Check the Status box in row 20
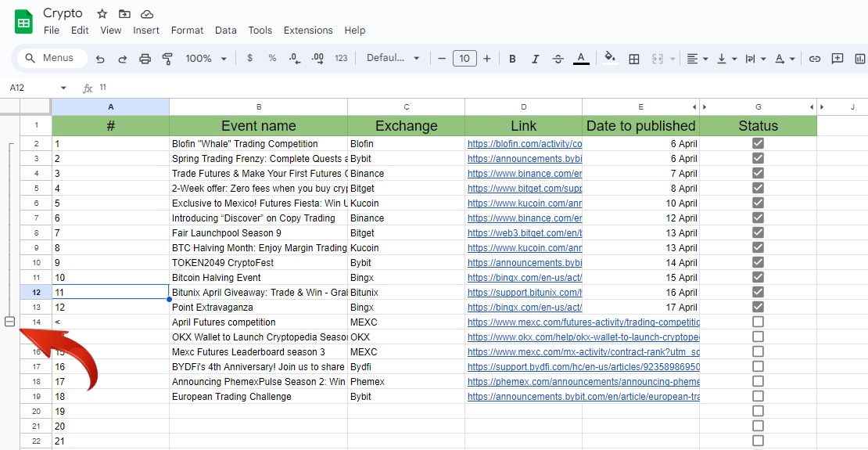Screen dimensions: 868x450 pyautogui.click(x=758, y=411)
